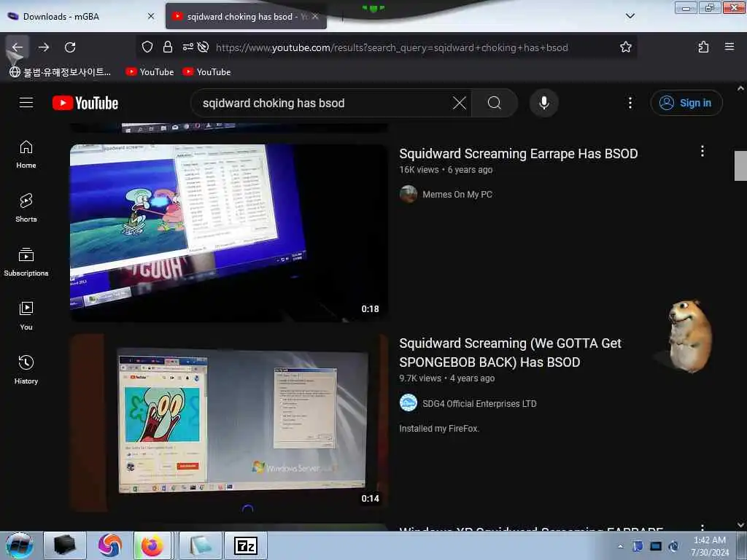Open Home in the YouTube sidebar

point(26,155)
